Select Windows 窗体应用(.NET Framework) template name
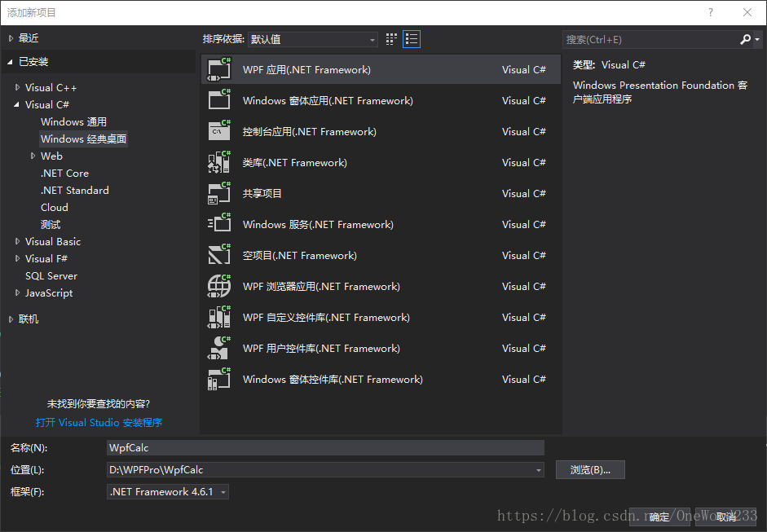 328,100
